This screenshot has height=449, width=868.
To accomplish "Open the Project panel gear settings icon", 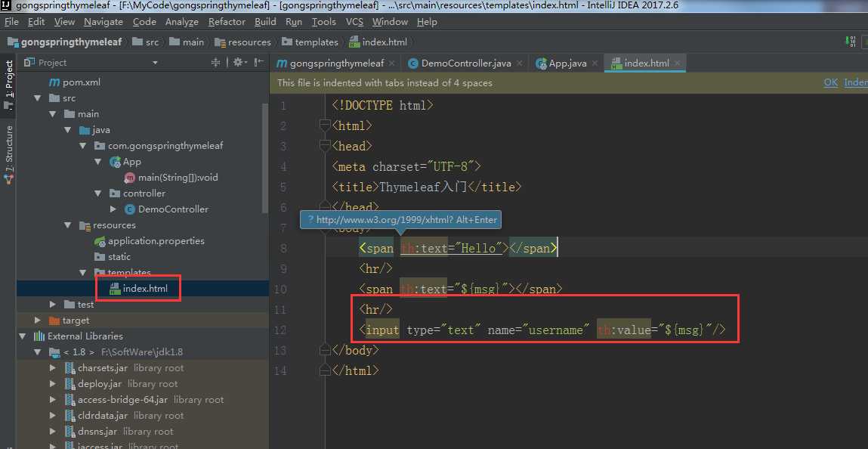I will coord(237,63).
